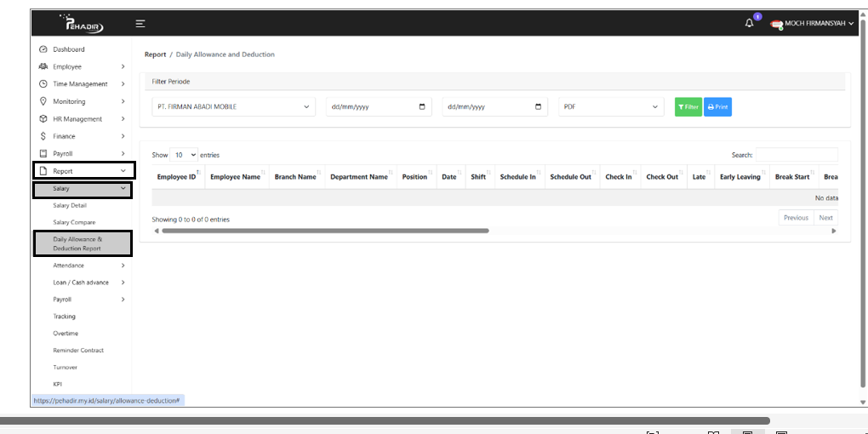The height and width of the screenshot is (434, 868).
Task: Expand the HR Management chevron
Action: [123, 119]
